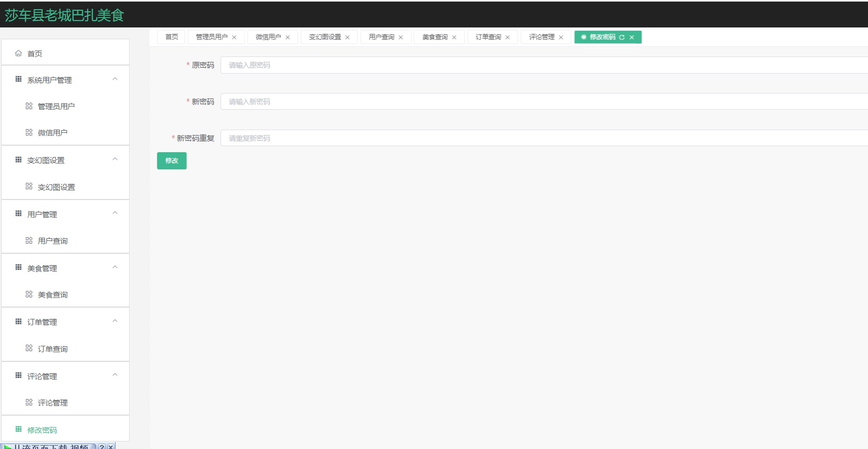Collapse the 订单管理 menu section
Screen dimensions: 868x449
(x=115, y=321)
